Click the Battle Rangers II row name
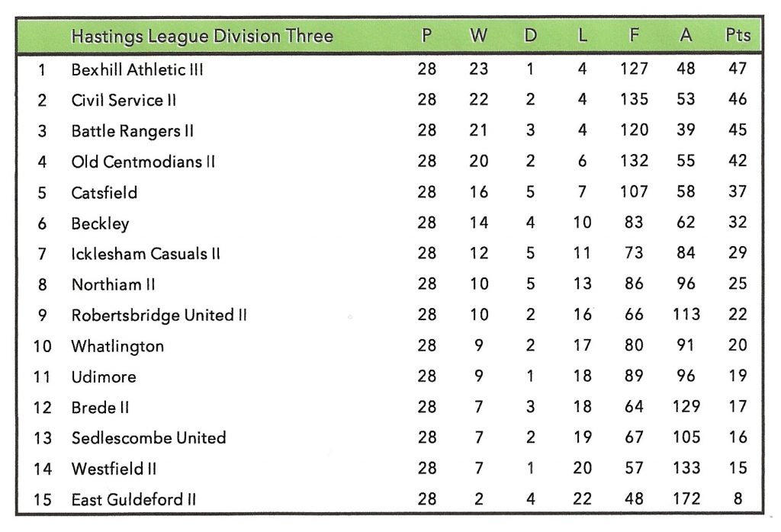 tap(132, 131)
